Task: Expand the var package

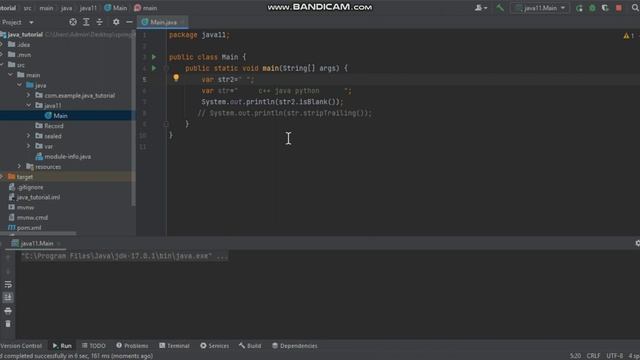Action: point(28,146)
